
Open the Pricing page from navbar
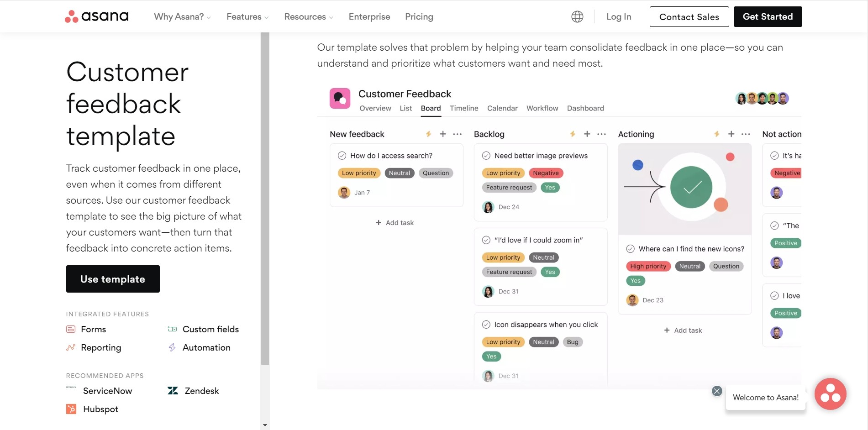click(x=419, y=16)
